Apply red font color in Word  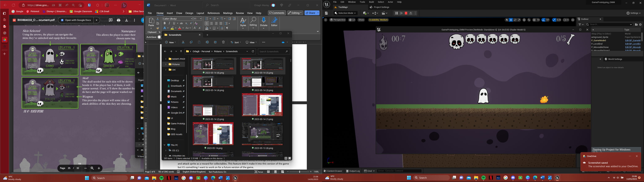[180, 28]
